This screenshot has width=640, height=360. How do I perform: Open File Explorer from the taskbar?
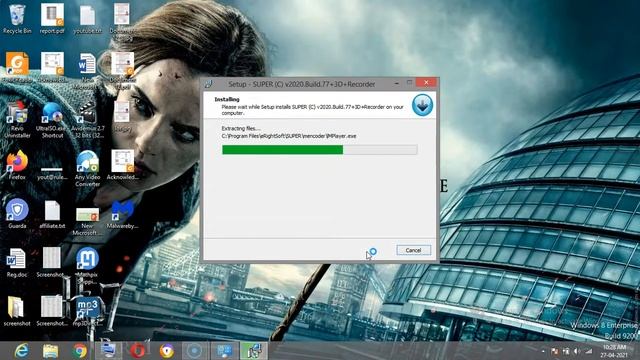click(x=51, y=351)
